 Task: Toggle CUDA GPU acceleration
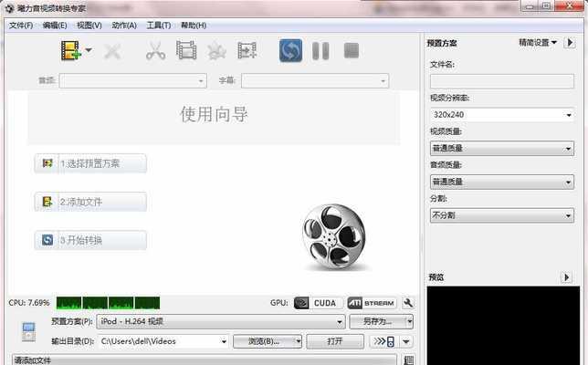318,303
